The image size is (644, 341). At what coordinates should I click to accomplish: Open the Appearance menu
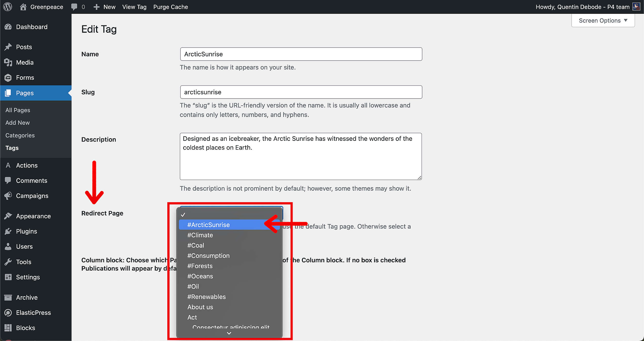[36, 216]
